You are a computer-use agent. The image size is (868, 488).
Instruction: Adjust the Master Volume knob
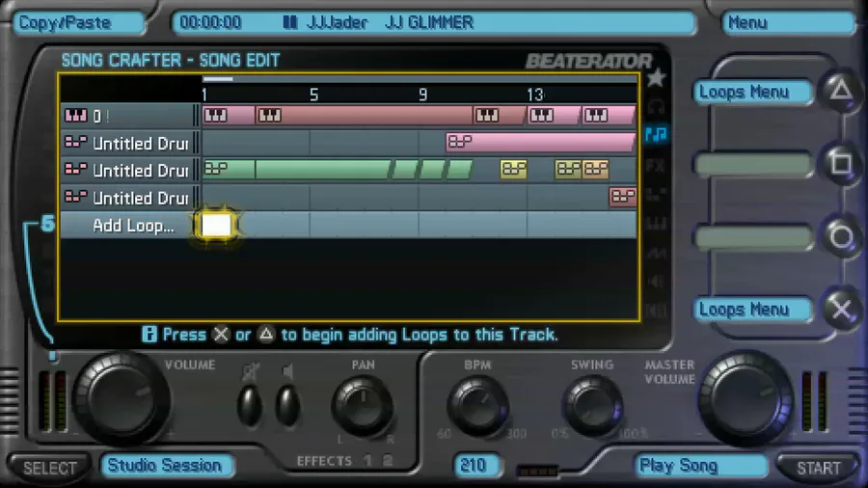(x=746, y=398)
